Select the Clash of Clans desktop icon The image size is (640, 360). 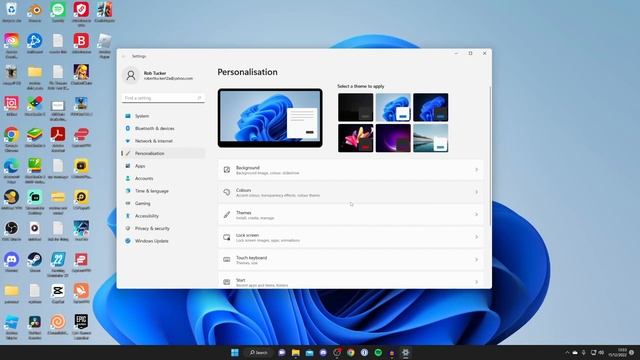pyautogui.click(x=81, y=75)
